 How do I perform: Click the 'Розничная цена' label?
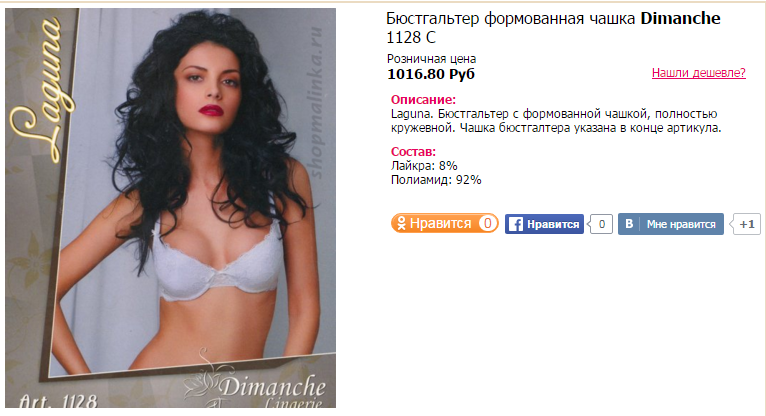pyautogui.click(x=431, y=59)
